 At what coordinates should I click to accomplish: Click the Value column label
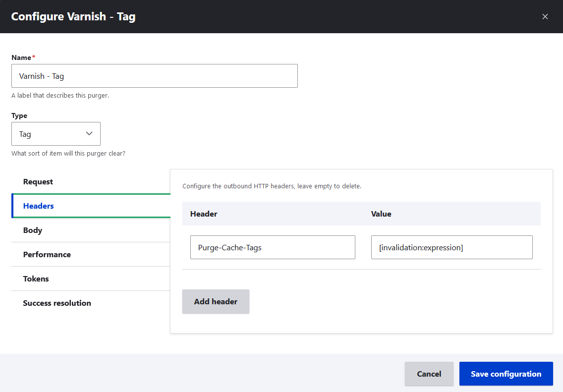tap(381, 214)
